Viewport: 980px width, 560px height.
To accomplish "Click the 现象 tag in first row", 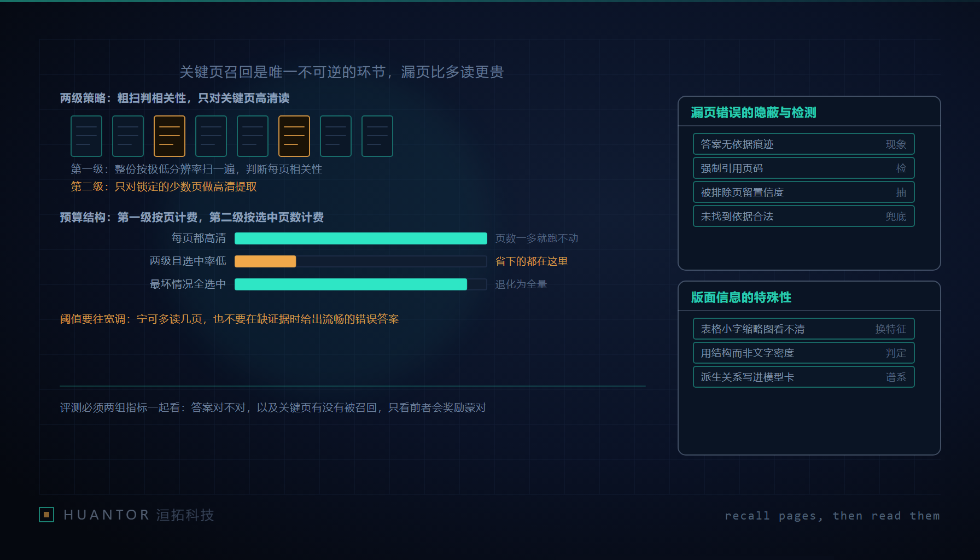I will click(x=896, y=144).
